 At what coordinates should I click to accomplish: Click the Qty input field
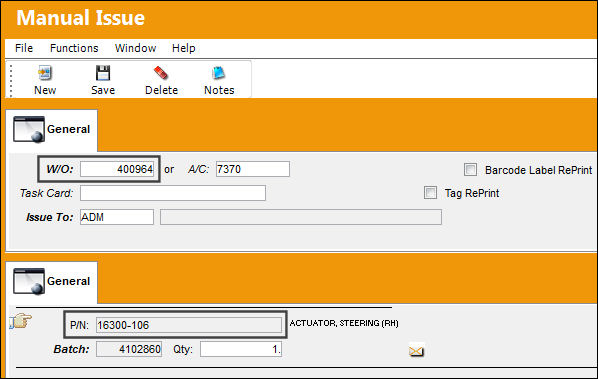coord(241,349)
